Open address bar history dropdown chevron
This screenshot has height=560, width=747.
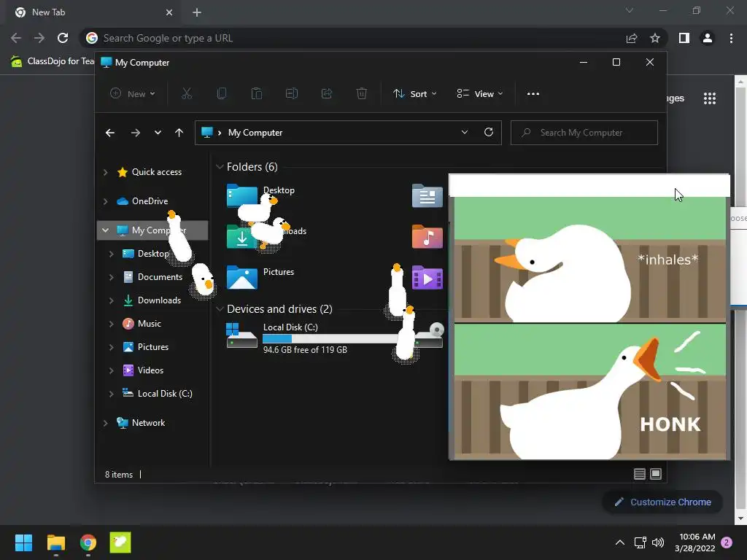(x=465, y=132)
